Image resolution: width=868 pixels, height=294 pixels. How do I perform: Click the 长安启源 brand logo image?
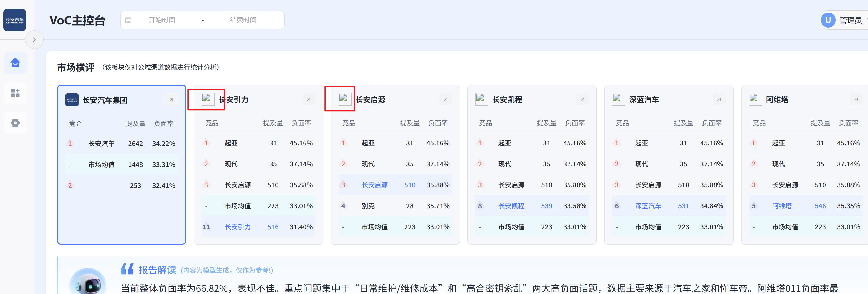345,99
